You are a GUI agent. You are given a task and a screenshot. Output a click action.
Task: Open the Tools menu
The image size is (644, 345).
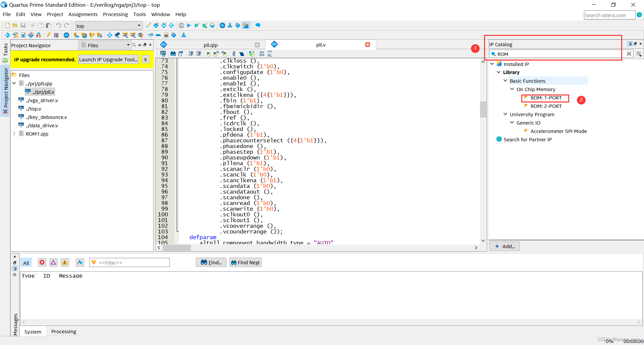click(x=140, y=14)
